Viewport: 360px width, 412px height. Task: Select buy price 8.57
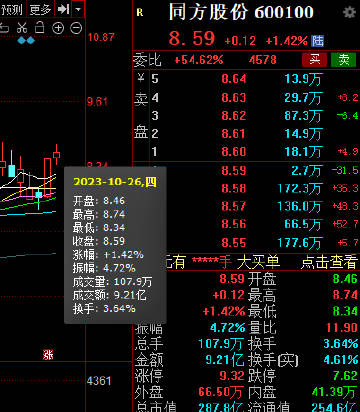pyautogui.click(x=234, y=206)
